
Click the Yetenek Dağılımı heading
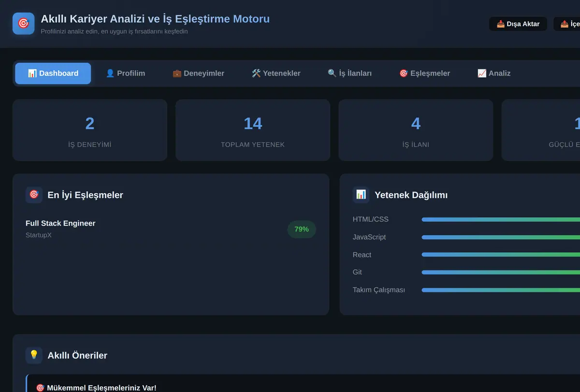(411, 195)
